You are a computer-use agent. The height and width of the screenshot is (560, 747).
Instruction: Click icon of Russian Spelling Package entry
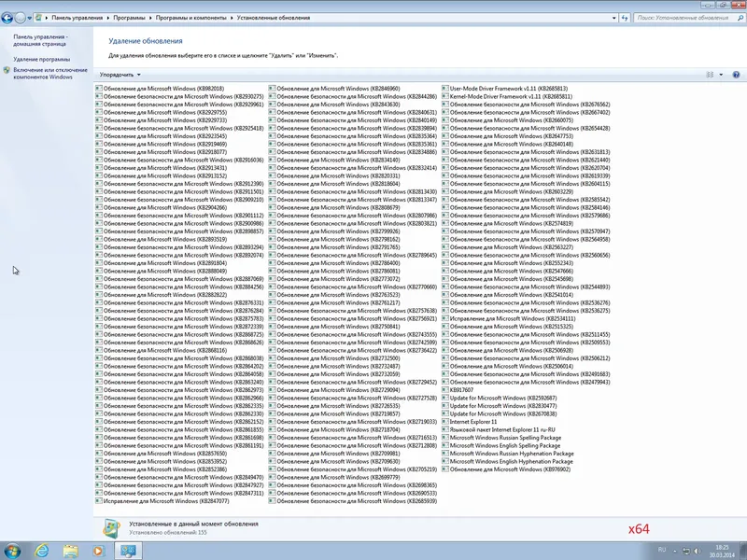point(445,437)
